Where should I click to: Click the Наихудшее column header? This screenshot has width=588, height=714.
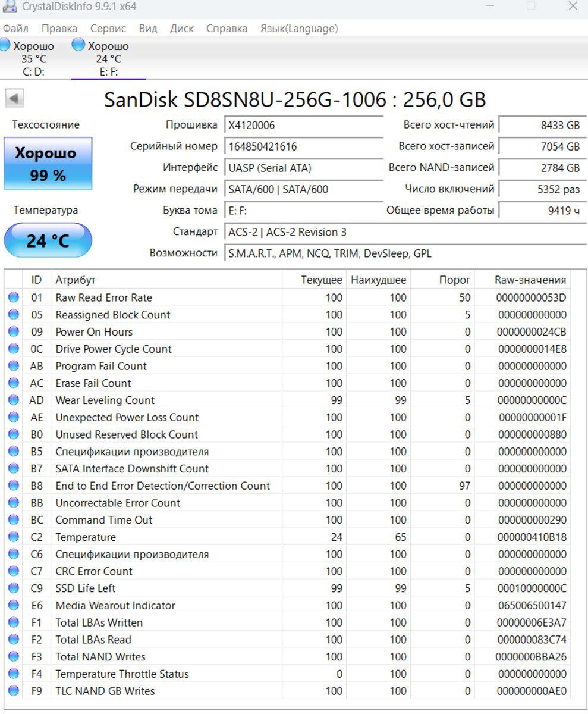(x=378, y=280)
